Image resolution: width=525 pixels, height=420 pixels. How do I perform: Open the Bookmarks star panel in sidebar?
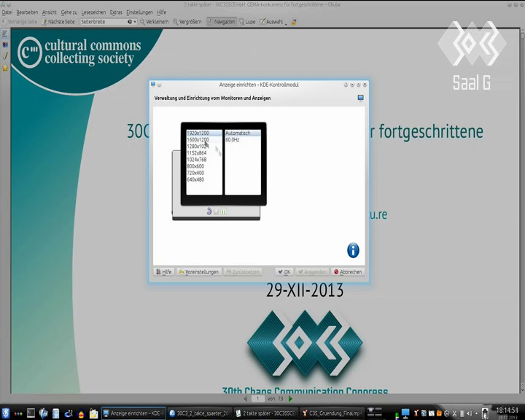tap(5, 68)
